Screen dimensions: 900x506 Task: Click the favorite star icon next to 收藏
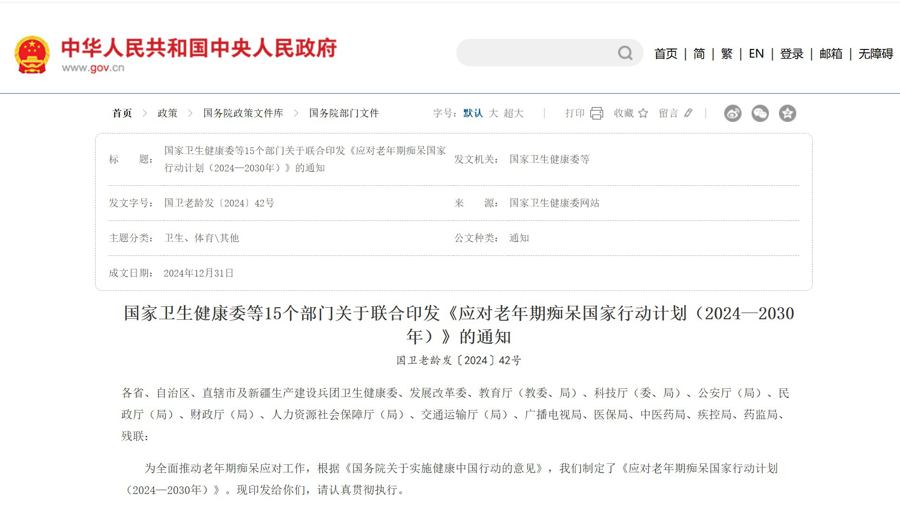coord(643,113)
